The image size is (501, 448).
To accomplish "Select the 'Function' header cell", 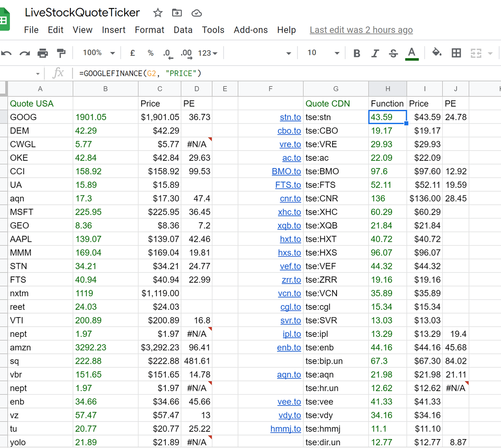I will pyautogui.click(x=388, y=103).
